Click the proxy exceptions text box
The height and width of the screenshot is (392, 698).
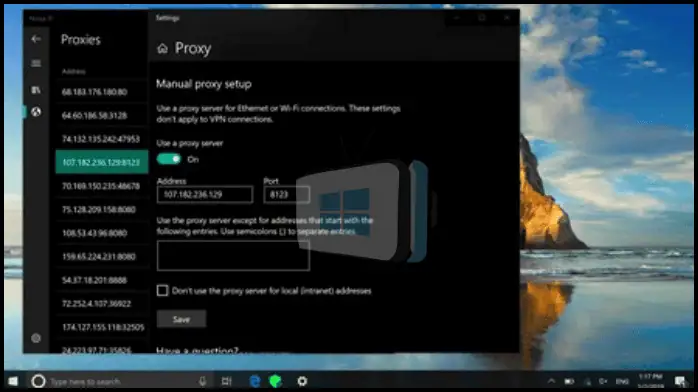(x=233, y=256)
